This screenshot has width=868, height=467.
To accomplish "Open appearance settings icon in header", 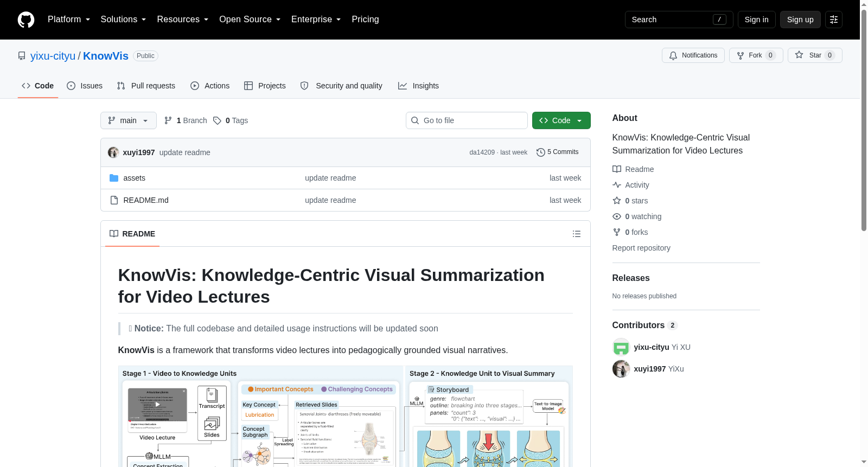I will click(834, 20).
